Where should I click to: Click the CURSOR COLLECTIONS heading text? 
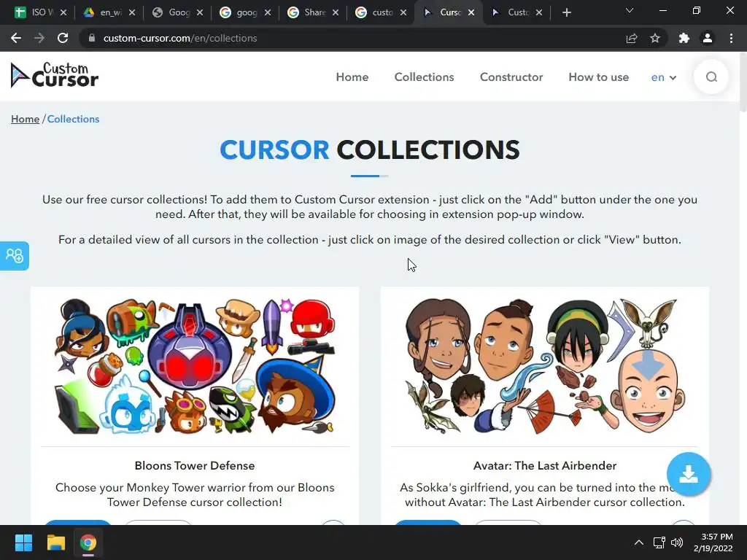(370, 150)
